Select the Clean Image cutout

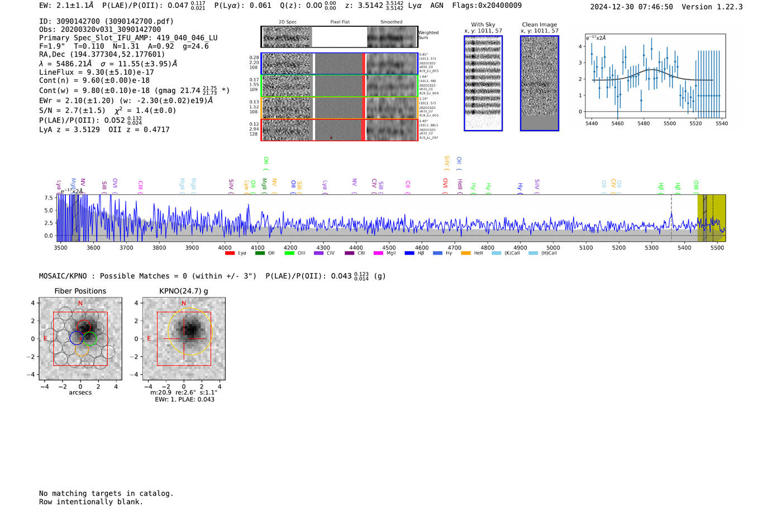coord(540,83)
